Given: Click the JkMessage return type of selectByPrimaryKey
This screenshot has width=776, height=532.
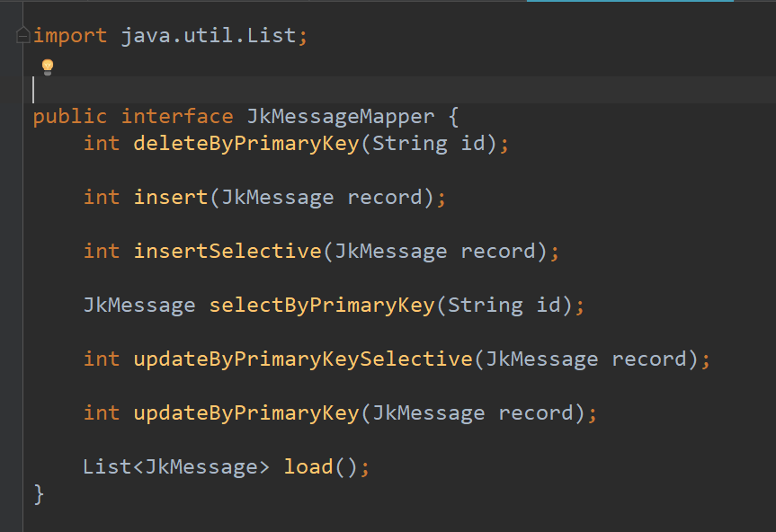Looking at the screenshot, I should 138,306.
